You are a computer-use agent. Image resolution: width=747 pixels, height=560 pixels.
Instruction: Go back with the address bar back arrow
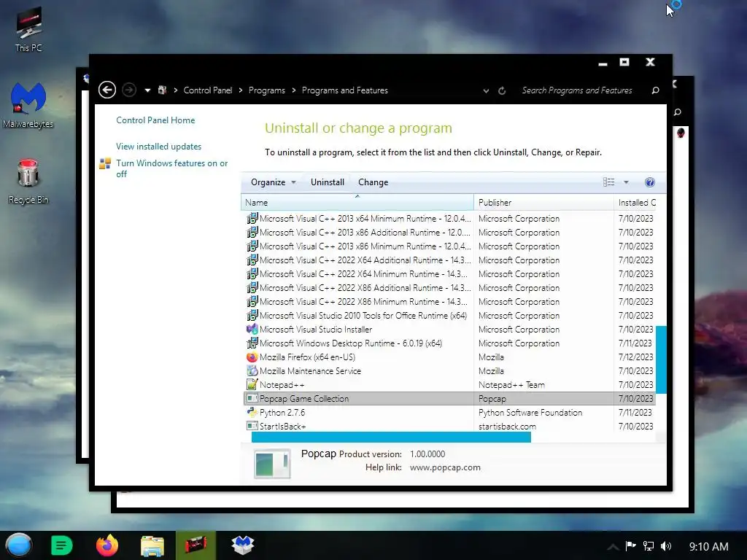click(x=107, y=90)
